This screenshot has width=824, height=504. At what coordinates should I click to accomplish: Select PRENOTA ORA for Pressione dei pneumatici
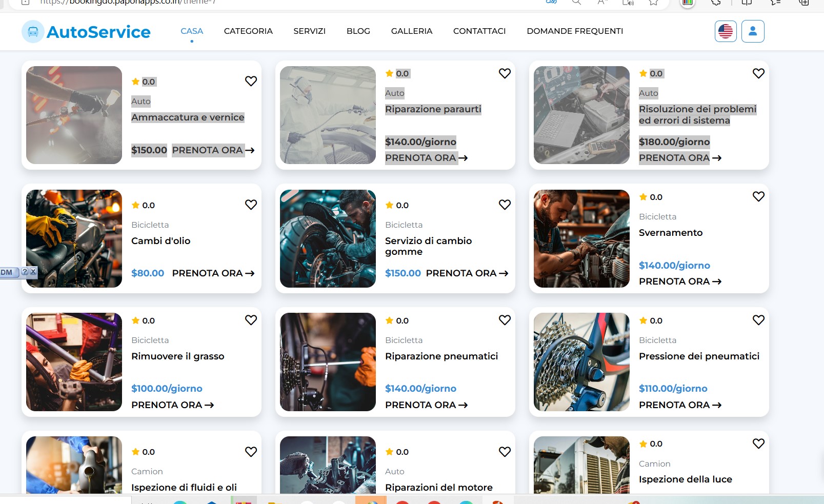pos(680,405)
